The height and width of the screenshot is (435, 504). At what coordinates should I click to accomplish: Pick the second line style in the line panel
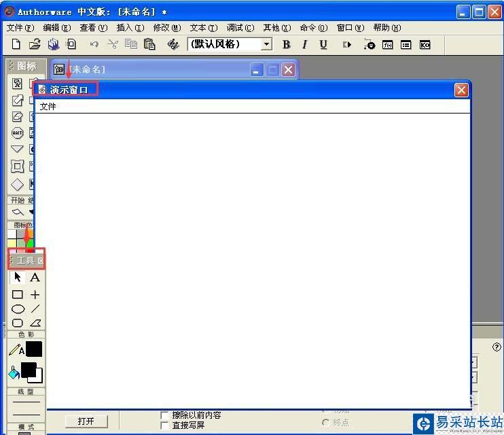[26, 415]
